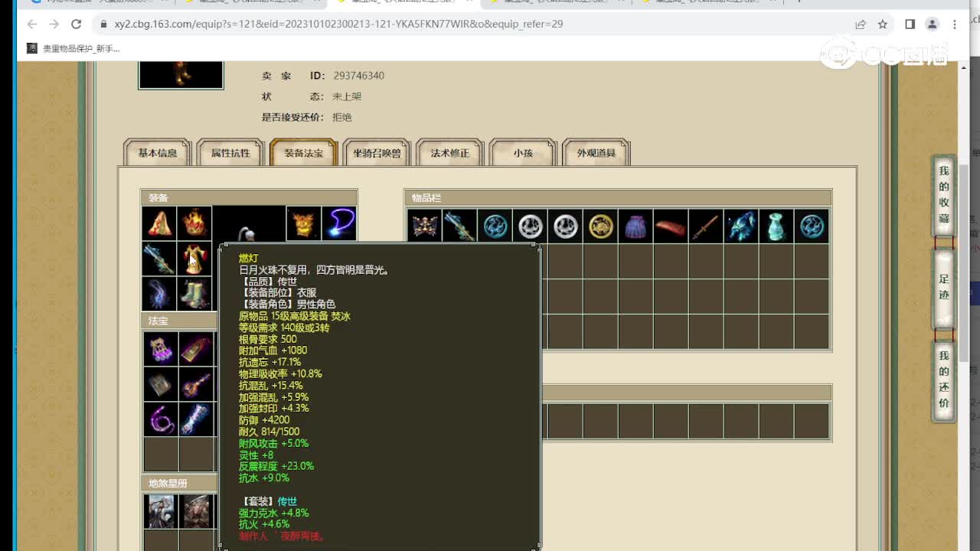980x551 pixels.
Task: Open the Chrome three-dot menu
Action: (x=955, y=24)
